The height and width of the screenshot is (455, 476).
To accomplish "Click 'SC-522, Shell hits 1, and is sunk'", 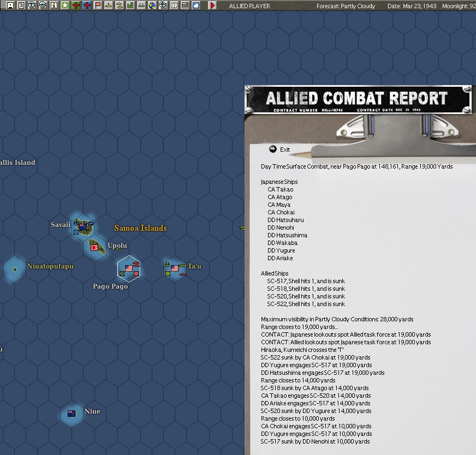I will point(306,304).
